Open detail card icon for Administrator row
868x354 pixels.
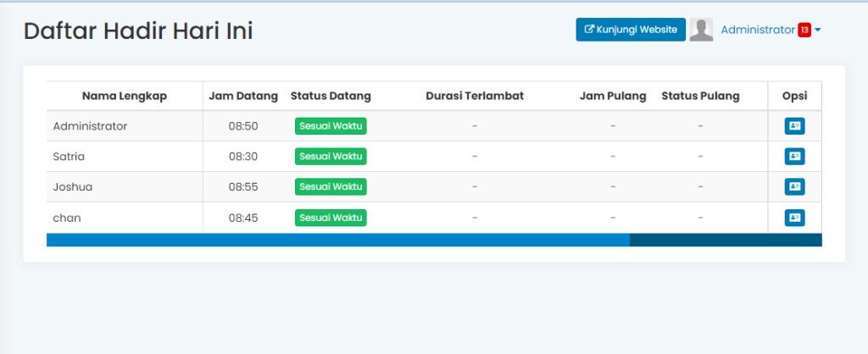[794, 126]
